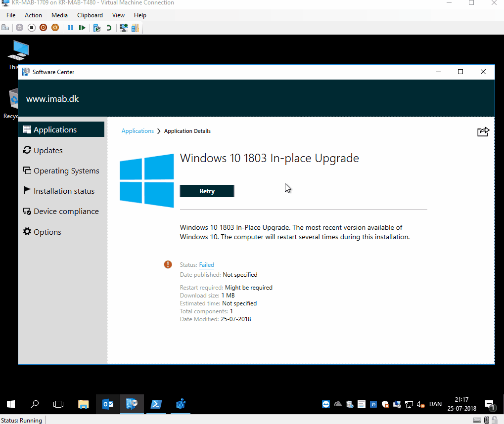Screen dimensions: 504x424
Task: Open the network tray icon
Action: click(409, 404)
